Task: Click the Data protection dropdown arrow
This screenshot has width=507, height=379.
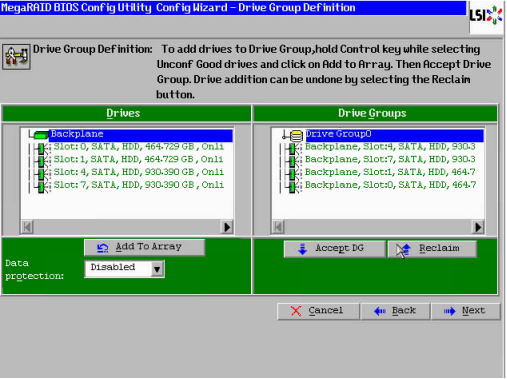Action: [x=157, y=269]
